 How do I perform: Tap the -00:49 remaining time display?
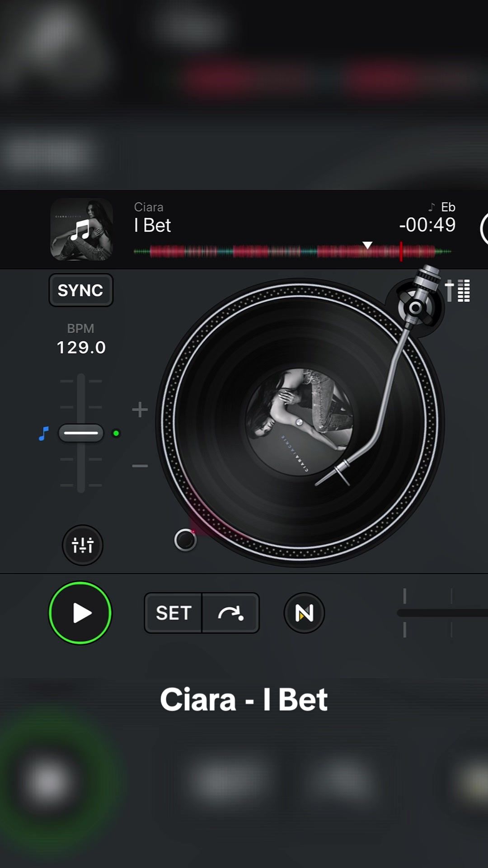coord(427,225)
